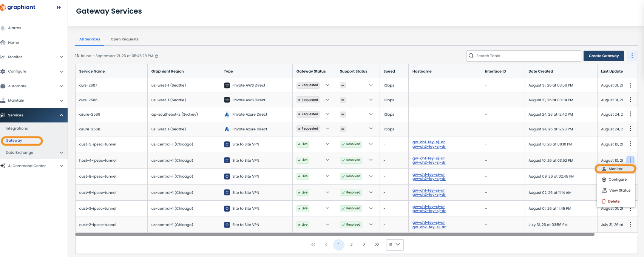Expand the Monitor sidebar section chevron

point(61,57)
